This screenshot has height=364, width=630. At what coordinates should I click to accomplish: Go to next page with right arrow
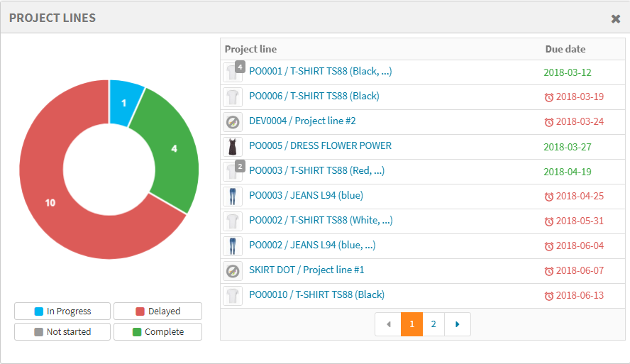pyautogui.click(x=457, y=324)
